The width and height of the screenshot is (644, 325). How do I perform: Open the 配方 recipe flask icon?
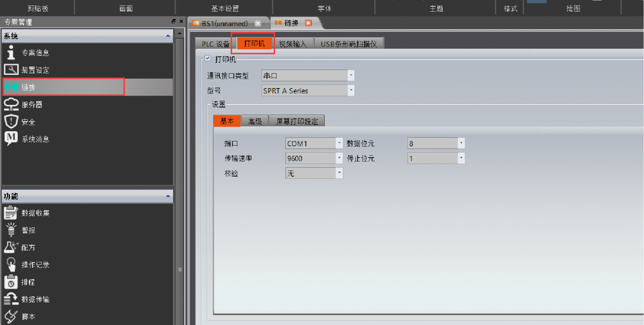[x=11, y=247]
